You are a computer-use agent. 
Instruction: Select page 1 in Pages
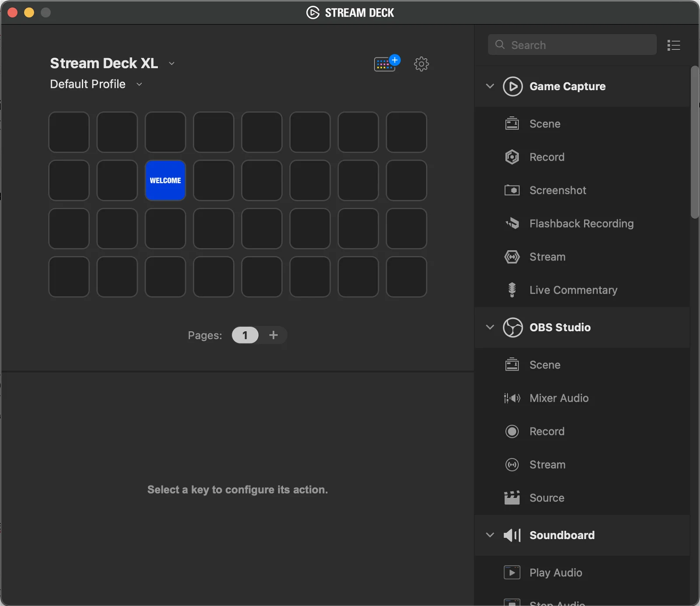point(245,335)
